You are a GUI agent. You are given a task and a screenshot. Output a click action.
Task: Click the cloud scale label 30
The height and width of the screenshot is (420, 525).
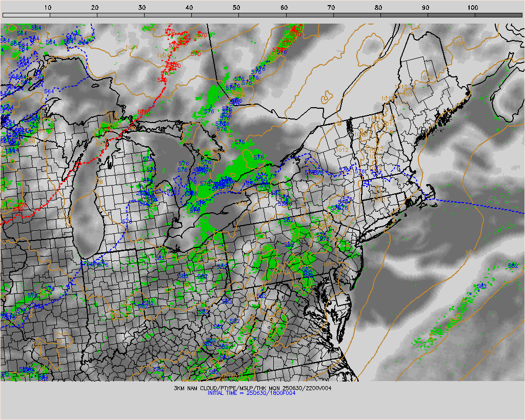(143, 8)
